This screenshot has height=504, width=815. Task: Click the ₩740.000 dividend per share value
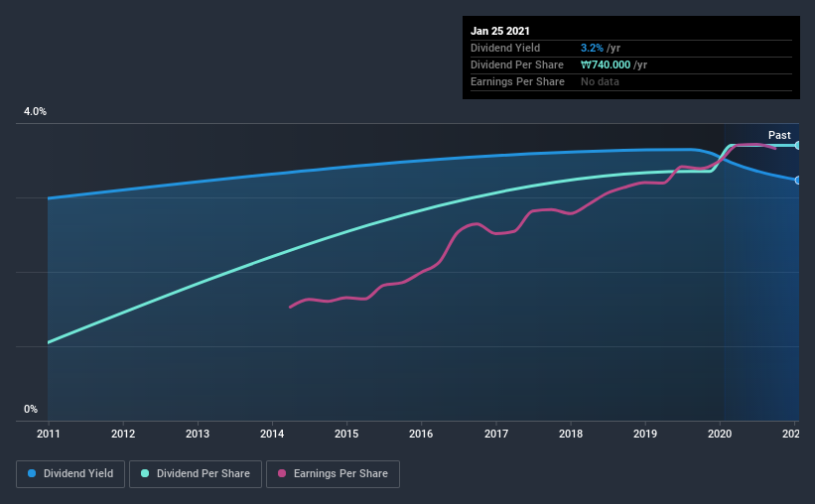click(606, 64)
